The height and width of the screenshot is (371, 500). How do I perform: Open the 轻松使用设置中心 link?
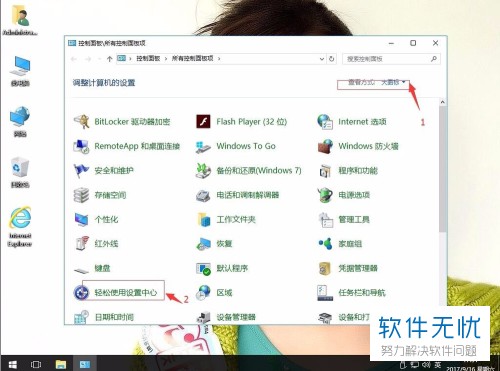click(x=126, y=293)
